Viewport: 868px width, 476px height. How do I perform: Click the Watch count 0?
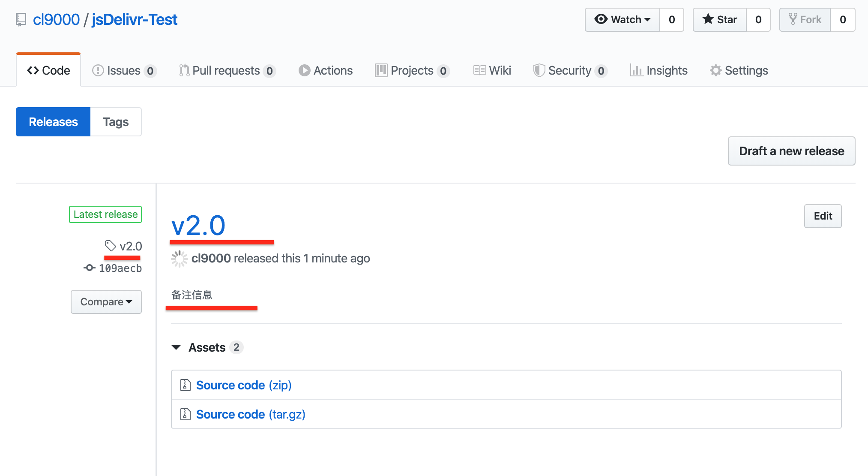(672, 20)
